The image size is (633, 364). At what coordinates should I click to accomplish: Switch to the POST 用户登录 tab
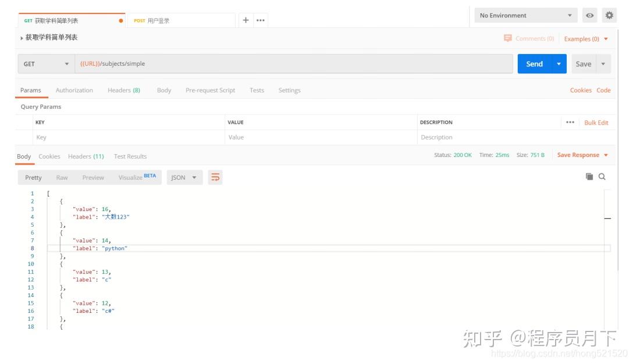pyautogui.click(x=180, y=20)
